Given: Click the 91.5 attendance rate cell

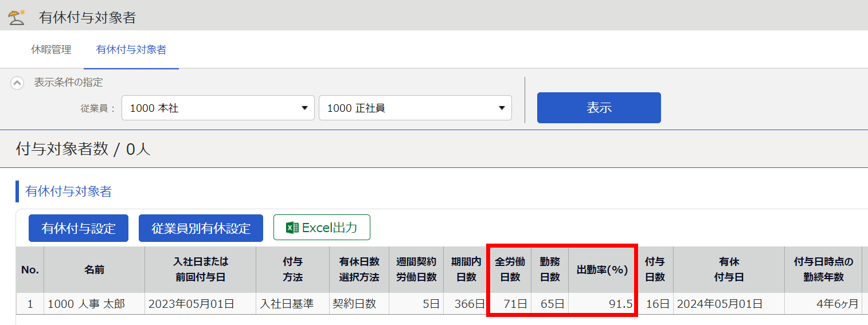Looking at the screenshot, I should click(603, 304).
